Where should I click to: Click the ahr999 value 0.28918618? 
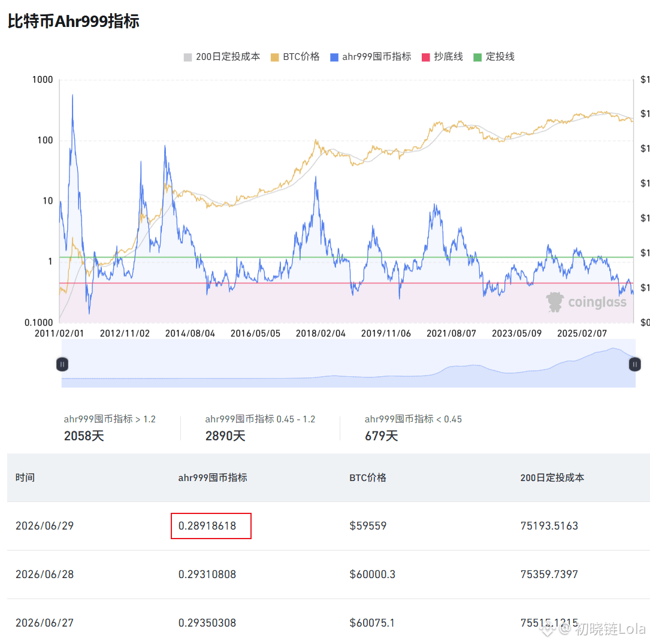(x=207, y=526)
